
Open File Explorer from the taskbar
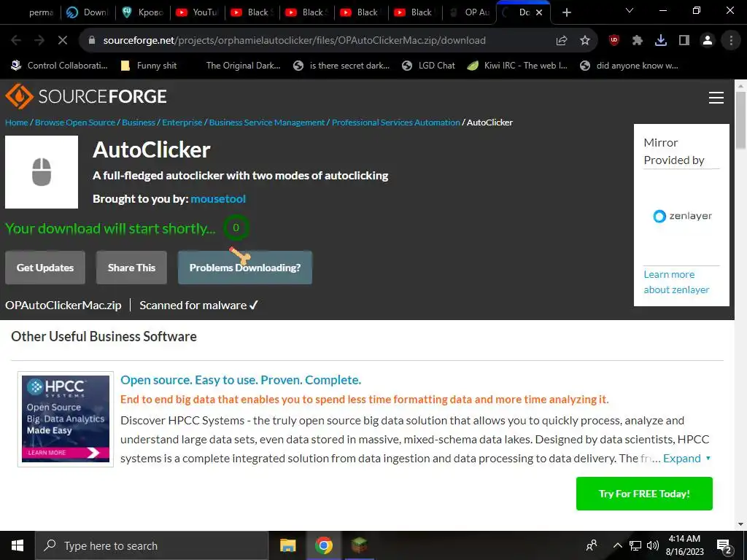coord(287,545)
